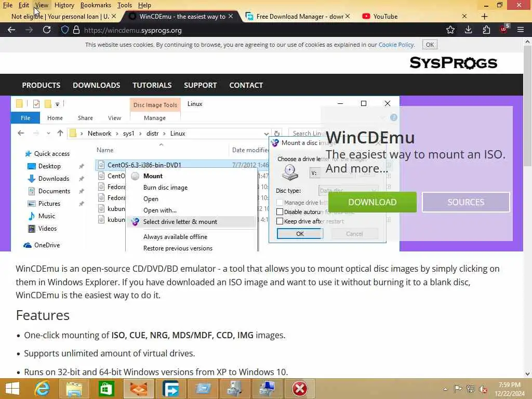Image resolution: width=532 pixels, height=399 pixels.
Task: Open the File menu
Action: [x=7, y=5]
